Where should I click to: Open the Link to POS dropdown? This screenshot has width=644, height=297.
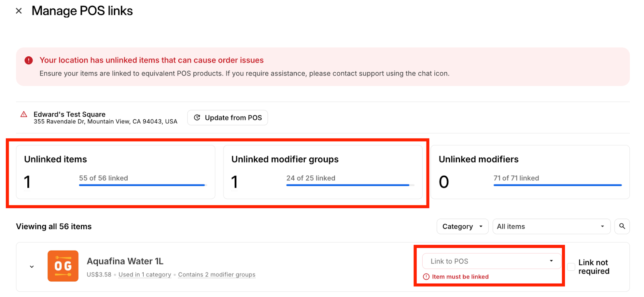491,261
